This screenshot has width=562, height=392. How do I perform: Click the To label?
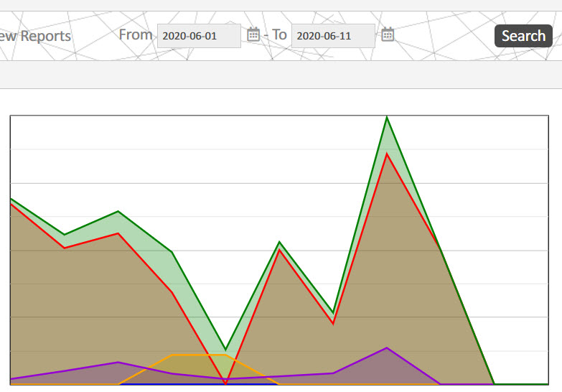[x=279, y=34]
